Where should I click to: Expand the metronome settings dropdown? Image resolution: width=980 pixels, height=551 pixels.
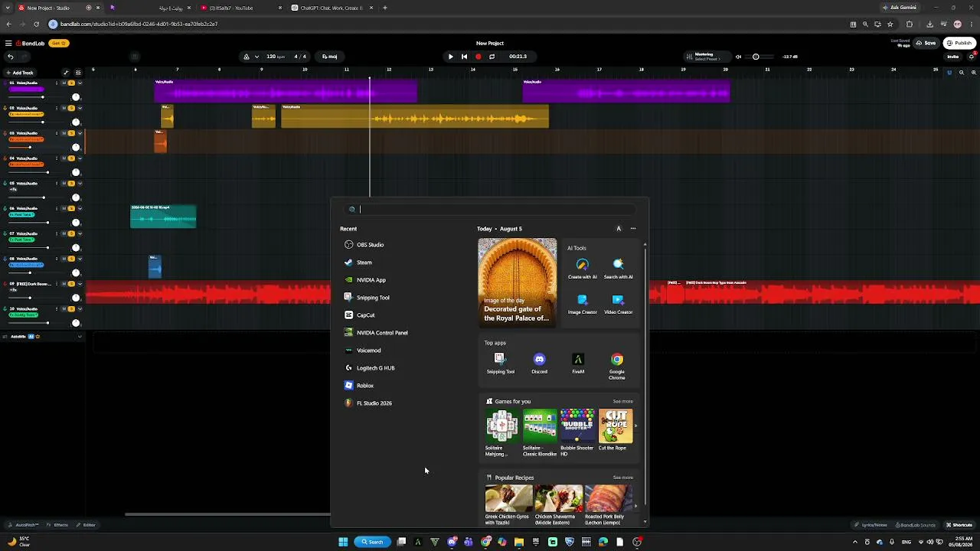click(256, 57)
